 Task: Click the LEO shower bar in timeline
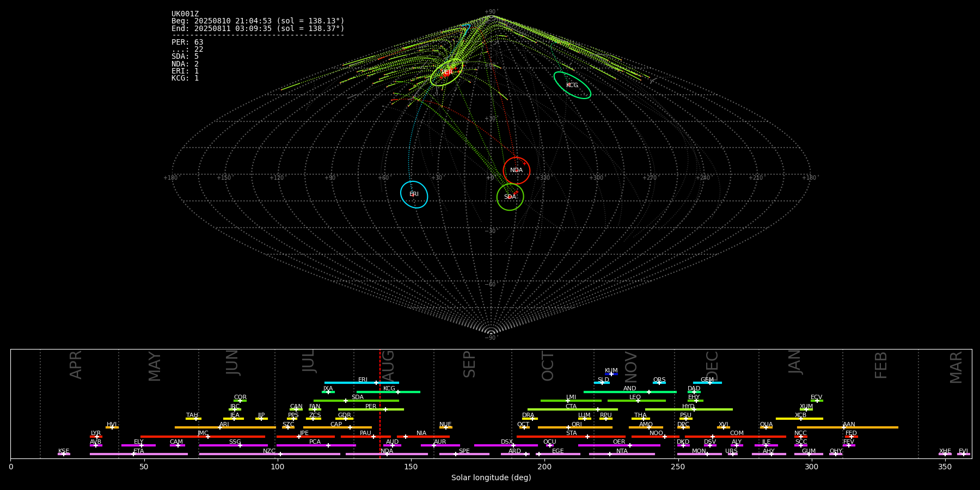636,401
